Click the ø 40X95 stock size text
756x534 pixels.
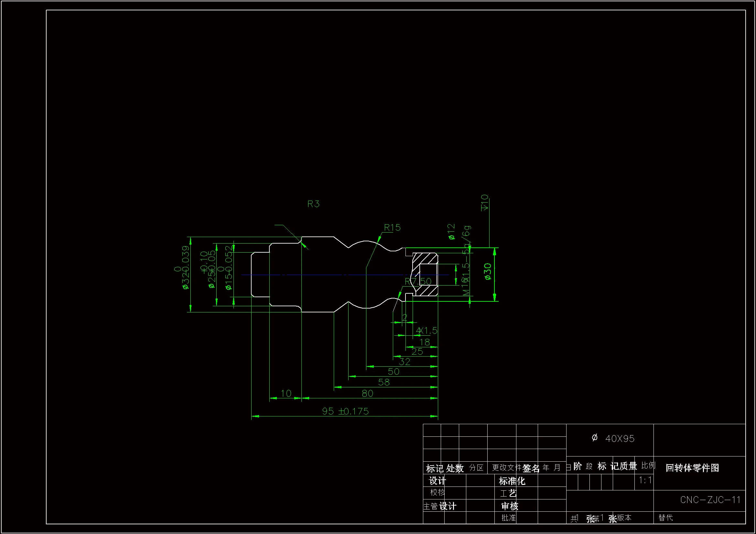[x=613, y=439]
